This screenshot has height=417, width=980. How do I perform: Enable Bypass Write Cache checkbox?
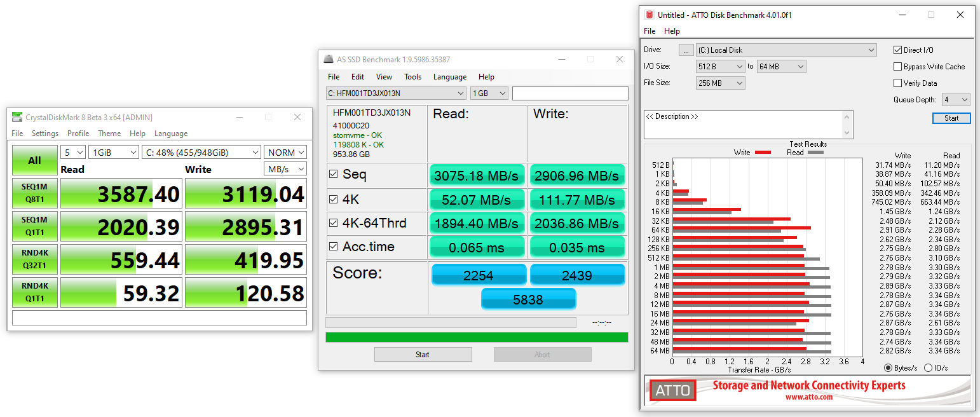tap(897, 67)
